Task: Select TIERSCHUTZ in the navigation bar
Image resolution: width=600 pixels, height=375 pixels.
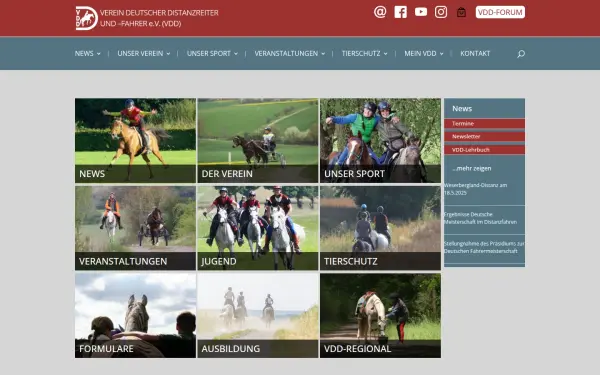Action: 361,54
